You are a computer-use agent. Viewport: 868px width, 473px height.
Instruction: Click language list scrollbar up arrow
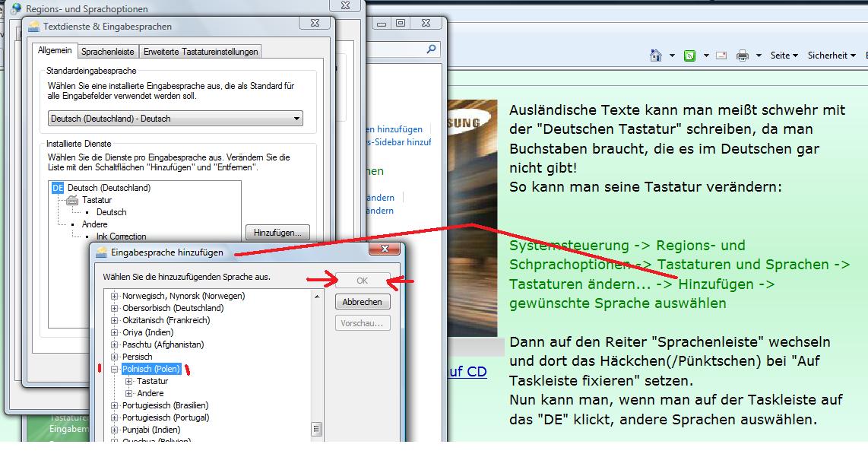click(318, 296)
